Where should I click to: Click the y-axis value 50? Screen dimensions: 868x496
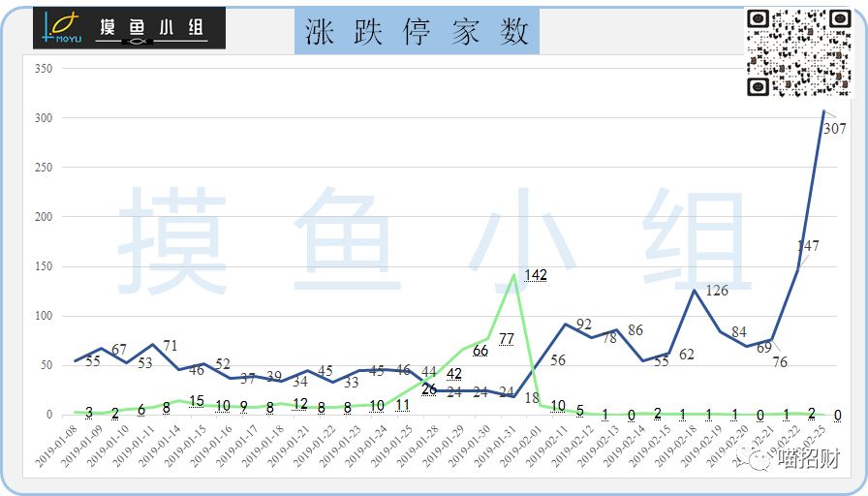[46, 365]
